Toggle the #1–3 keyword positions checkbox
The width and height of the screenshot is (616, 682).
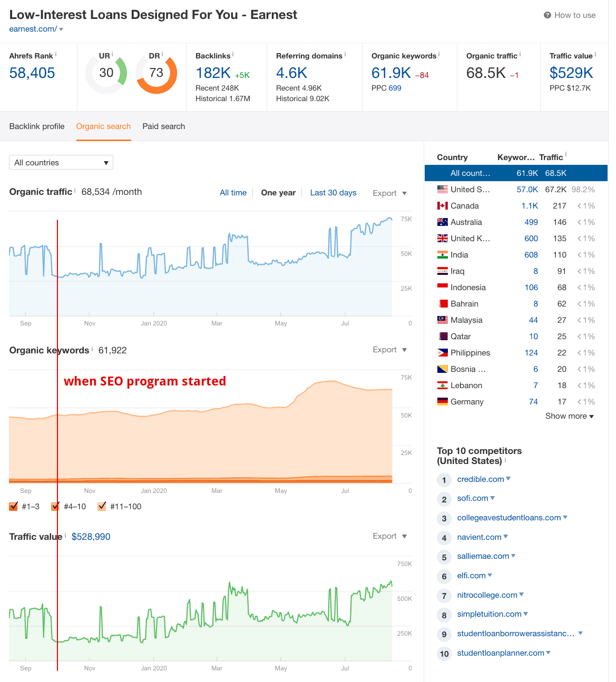point(14,507)
